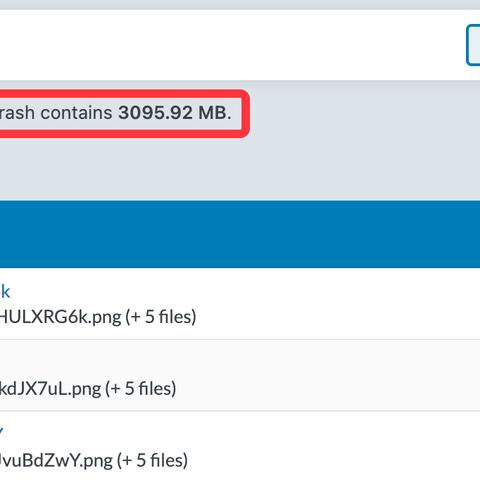Click '(+ 5 files)' beside kdJX7uL.png
The image size is (480, 480).
[x=141, y=389]
